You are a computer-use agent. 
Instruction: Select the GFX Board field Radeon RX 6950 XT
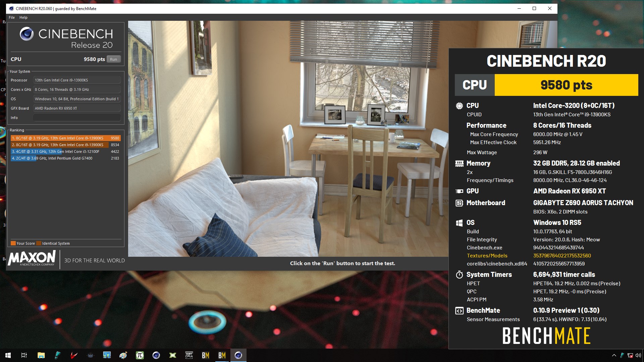tap(77, 108)
